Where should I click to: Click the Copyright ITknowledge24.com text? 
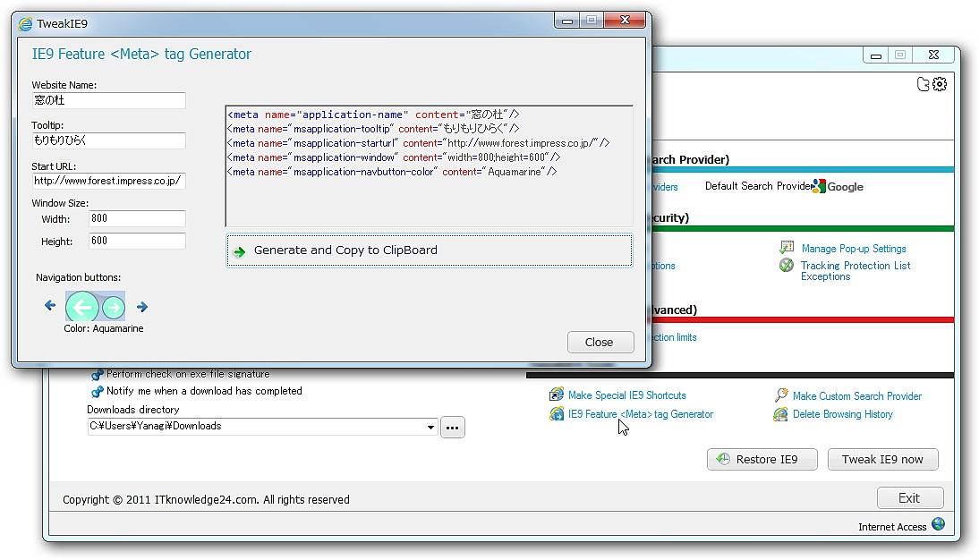[206, 499]
